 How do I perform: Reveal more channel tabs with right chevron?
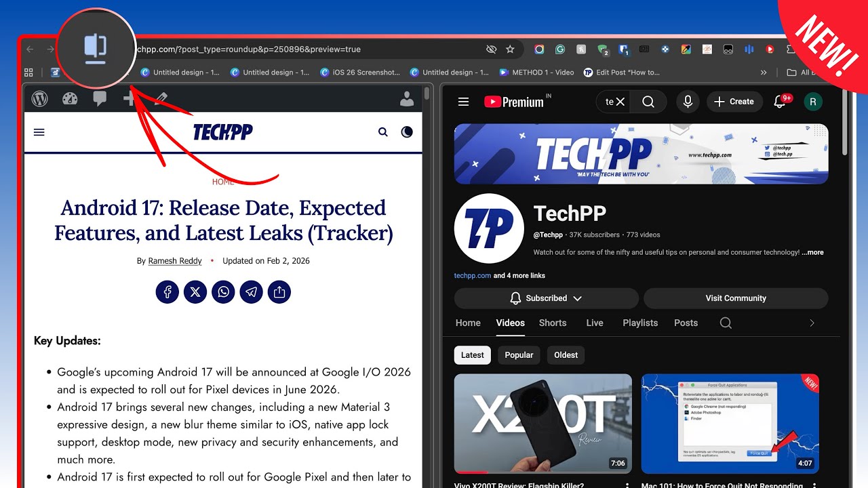click(812, 323)
